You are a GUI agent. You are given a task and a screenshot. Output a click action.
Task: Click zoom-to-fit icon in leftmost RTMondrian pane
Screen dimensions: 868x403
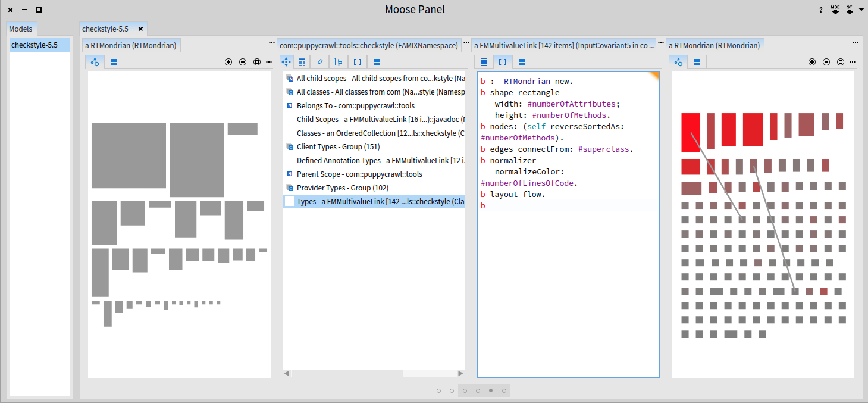point(257,62)
